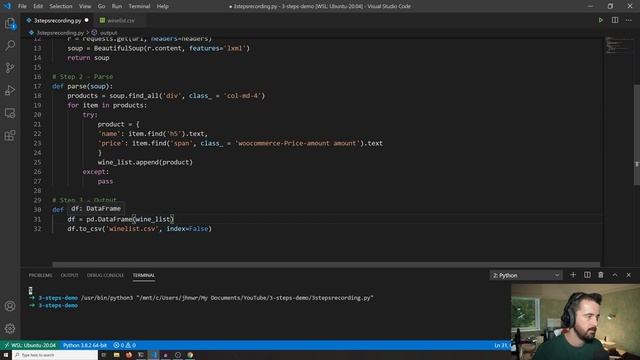The width and height of the screenshot is (640, 360).
Task: Click the VS Code logo icon in title bar
Action: coord(7,6)
